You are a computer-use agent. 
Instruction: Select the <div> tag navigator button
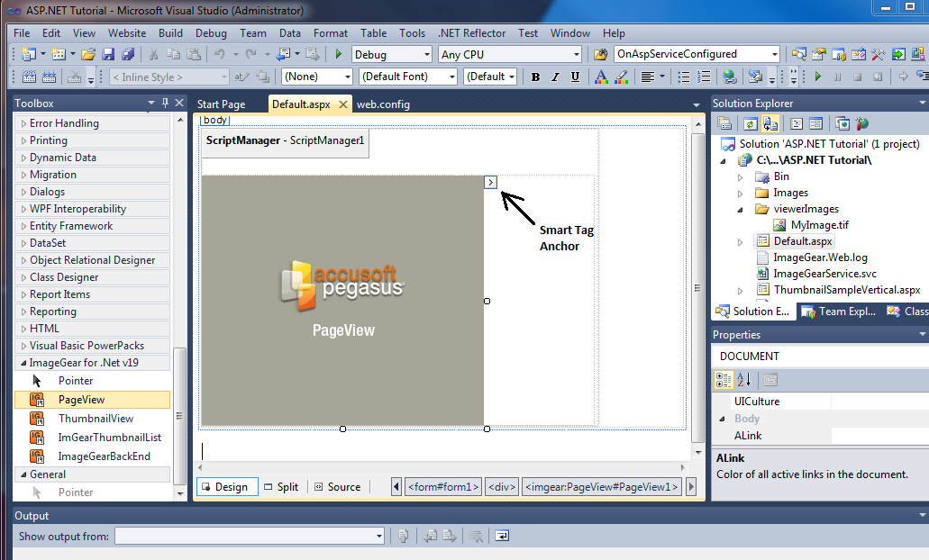(502, 486)
